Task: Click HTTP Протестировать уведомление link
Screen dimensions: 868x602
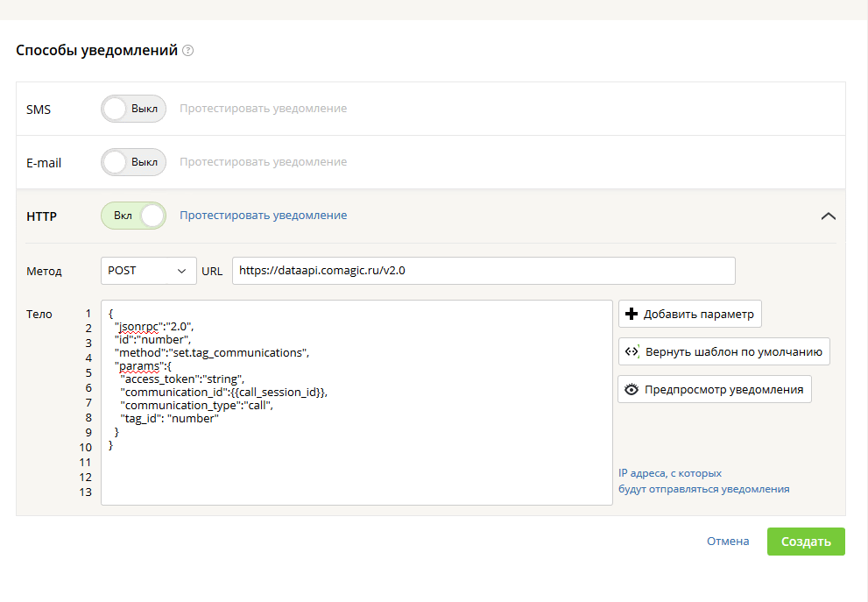Action: [263, 216]
